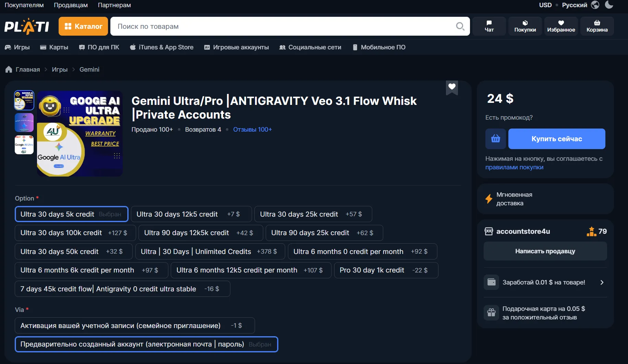
Task: Click the seller store icon
Action: pos(488,231)
